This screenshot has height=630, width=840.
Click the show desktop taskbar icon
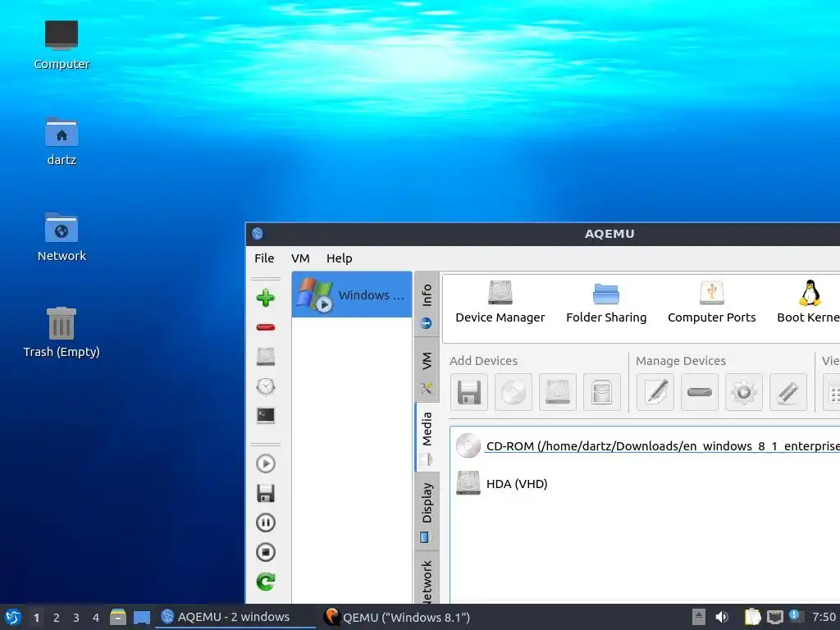(x=141, y=618)
